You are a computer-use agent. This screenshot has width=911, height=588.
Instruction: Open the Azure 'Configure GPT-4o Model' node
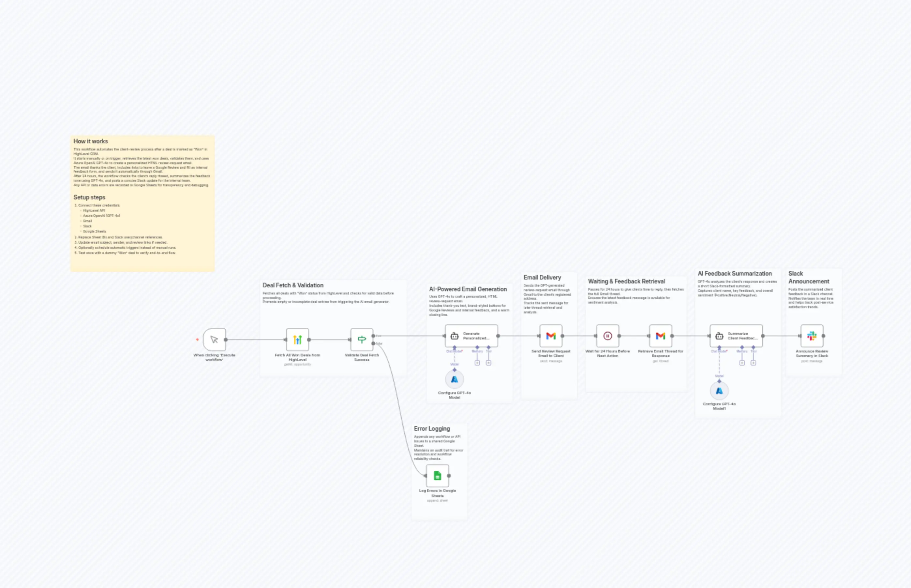[454, 379]
